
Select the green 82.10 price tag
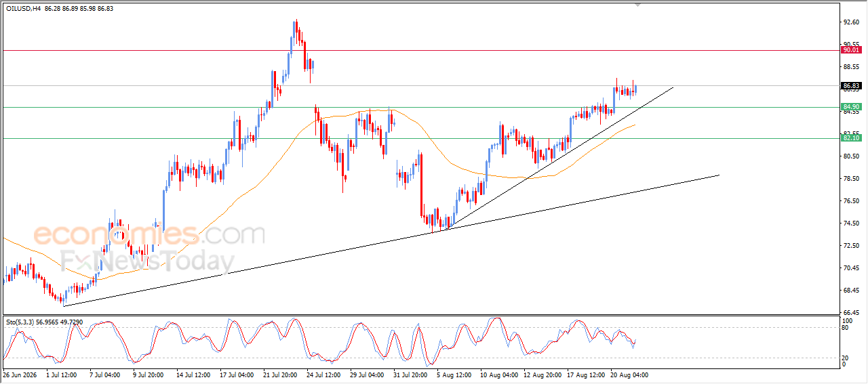851,138
